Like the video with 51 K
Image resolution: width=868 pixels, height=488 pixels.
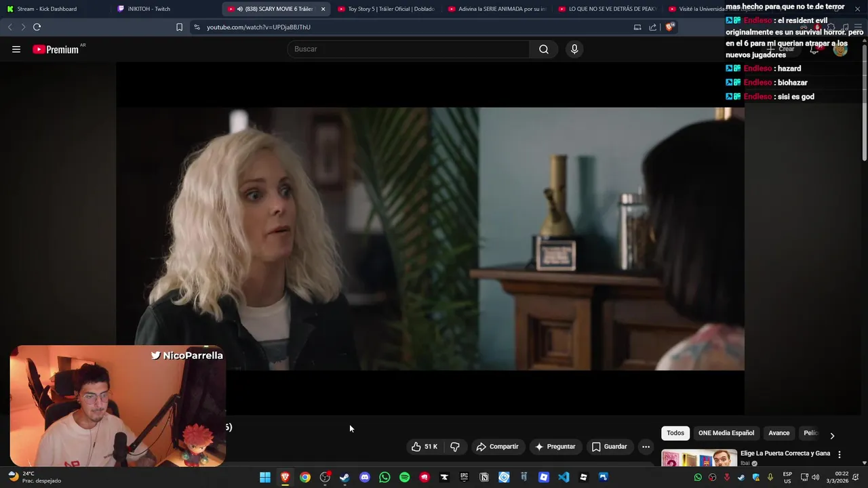click(425, 447)
